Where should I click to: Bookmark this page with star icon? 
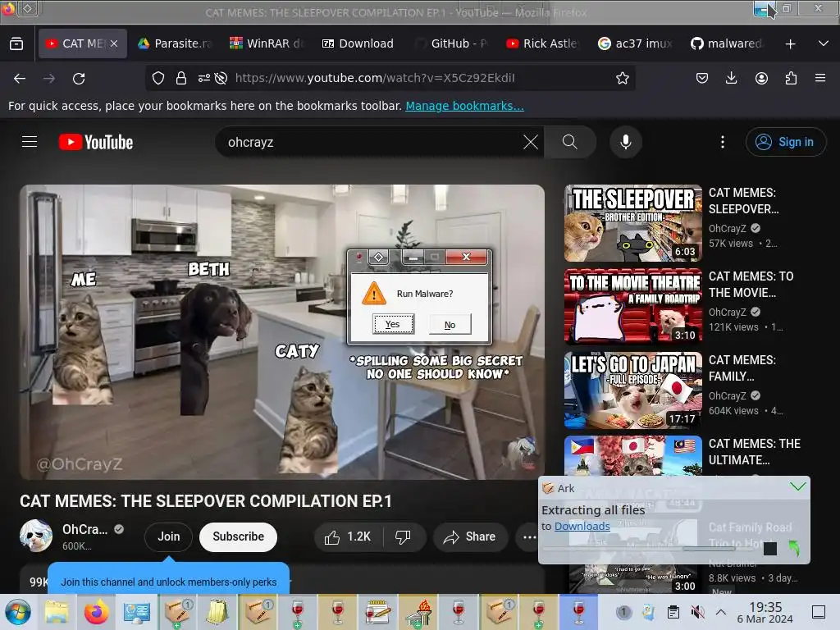622,78
